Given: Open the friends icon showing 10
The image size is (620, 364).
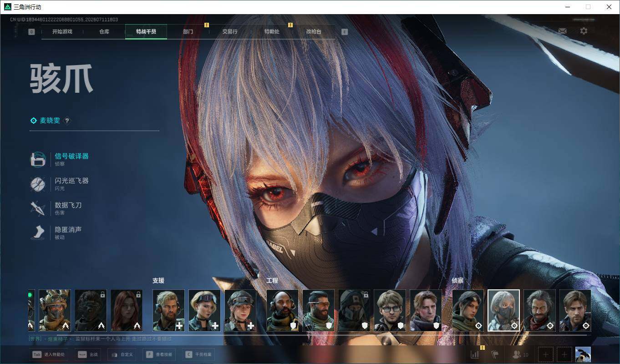Looking at the screenshot, I should tap(520, 354).
